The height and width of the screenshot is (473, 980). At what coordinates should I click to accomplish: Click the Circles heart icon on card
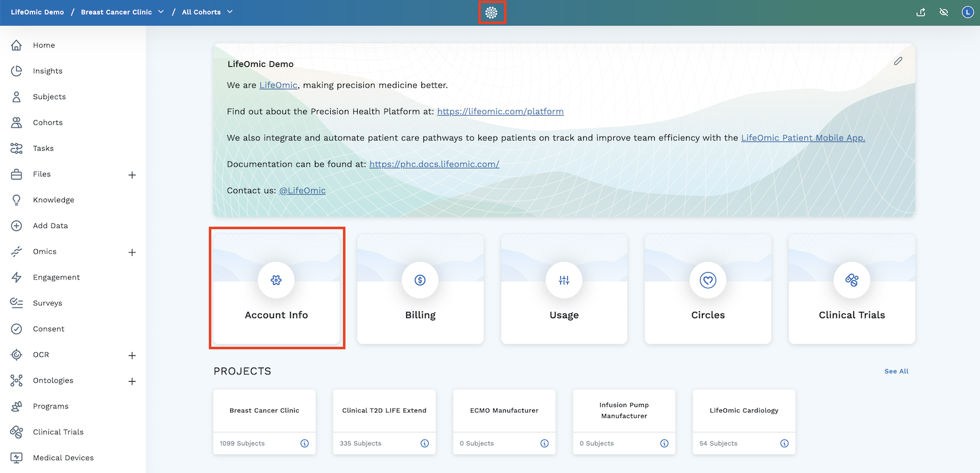(708, 280)
